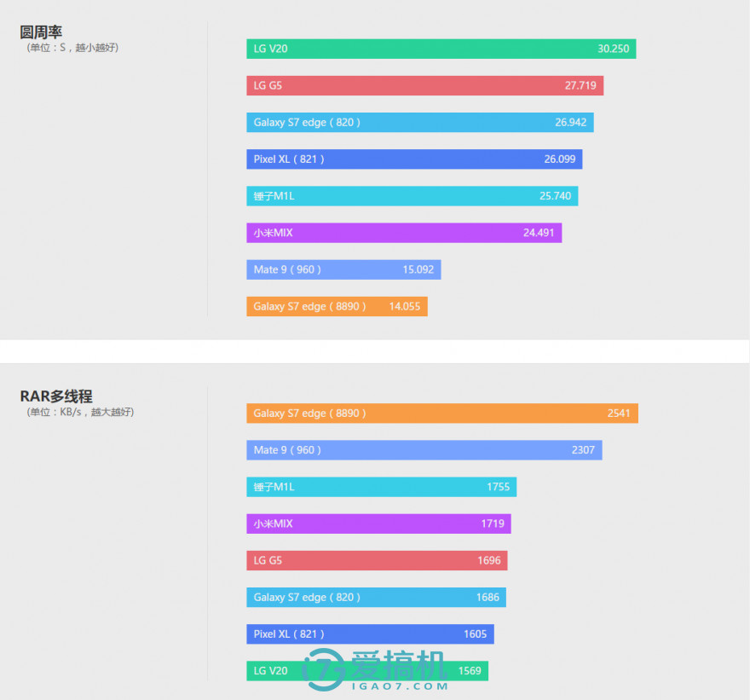Screen dimensions: 750x700
Task: Click the LG G5 bar showing 1696
Action: (377, 560)
